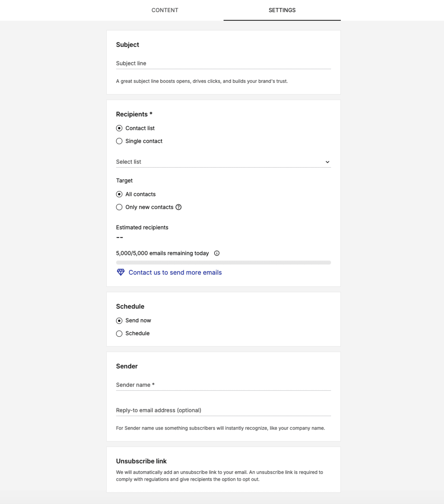Click the Recipients section heading
The height and width of the screenshot is (504, 444).
click(134, 114)
